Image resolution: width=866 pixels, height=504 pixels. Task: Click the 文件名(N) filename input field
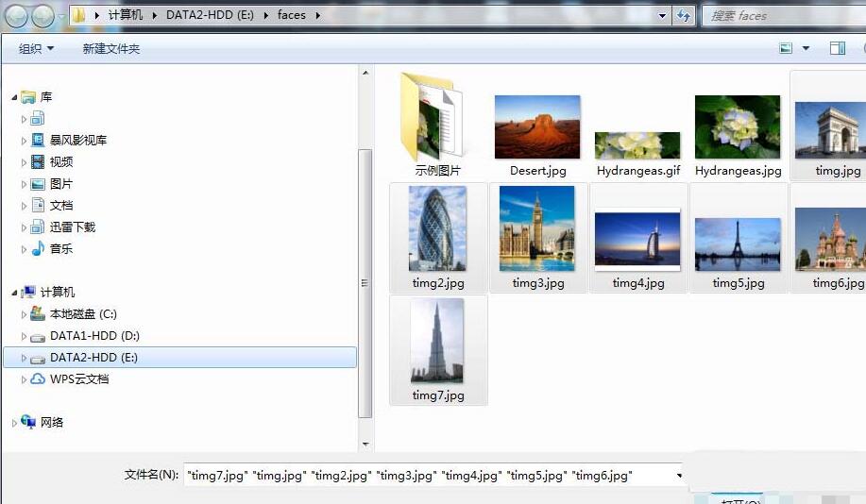pyautogui.click(x=432, y=476)
